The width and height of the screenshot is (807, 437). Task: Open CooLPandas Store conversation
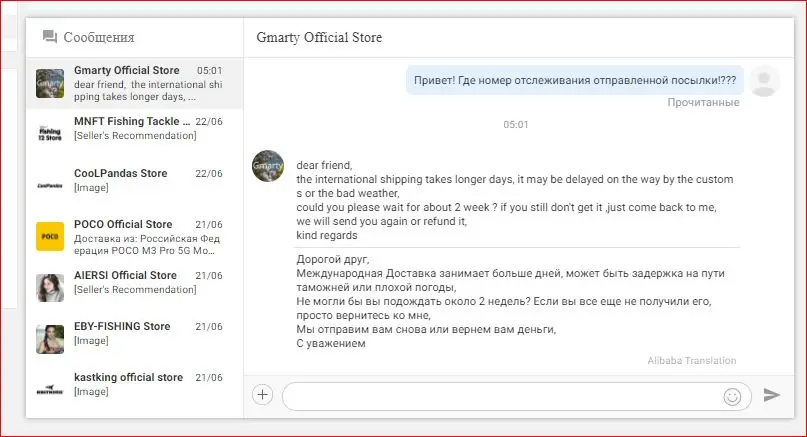click(x=134, y=185)
